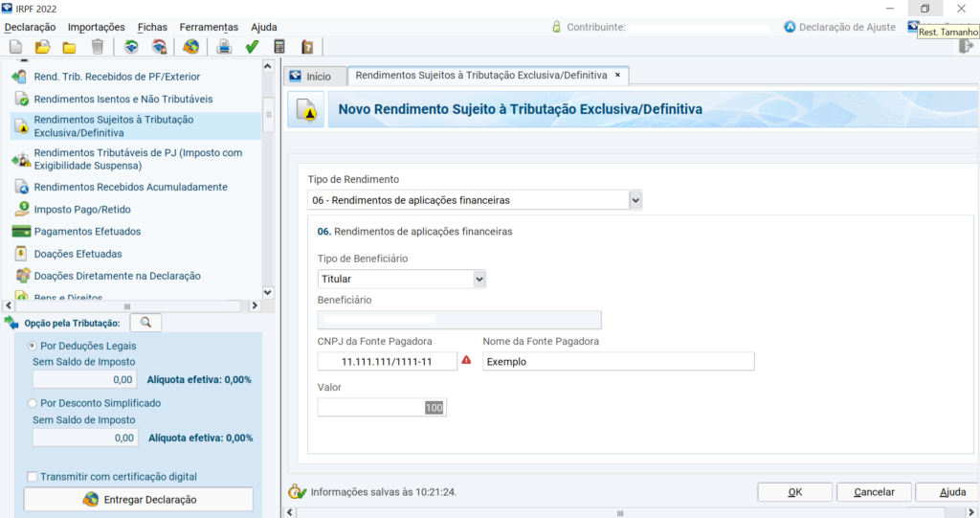Click the red arrow restore copy icon
980x518 pixels.
[160, 47]
